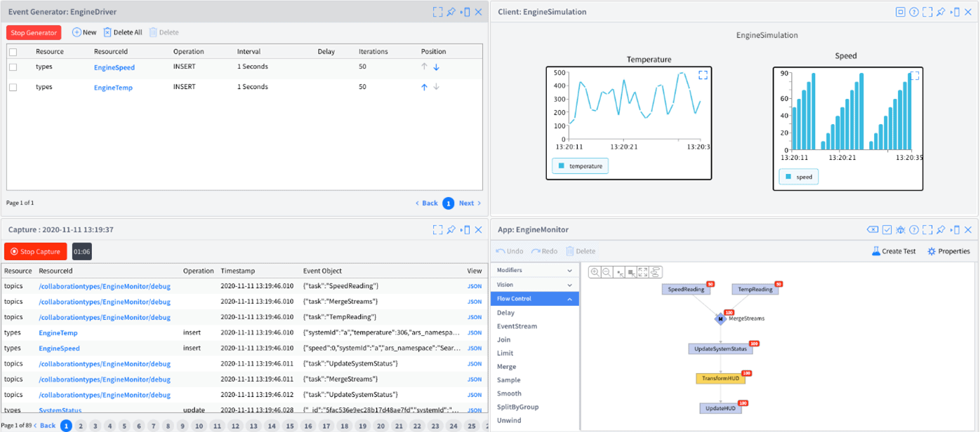Viewport: 980px width, 432px height.
Task: Expand the Speed chart to fullscreen
Action: (x=915, y=76)
